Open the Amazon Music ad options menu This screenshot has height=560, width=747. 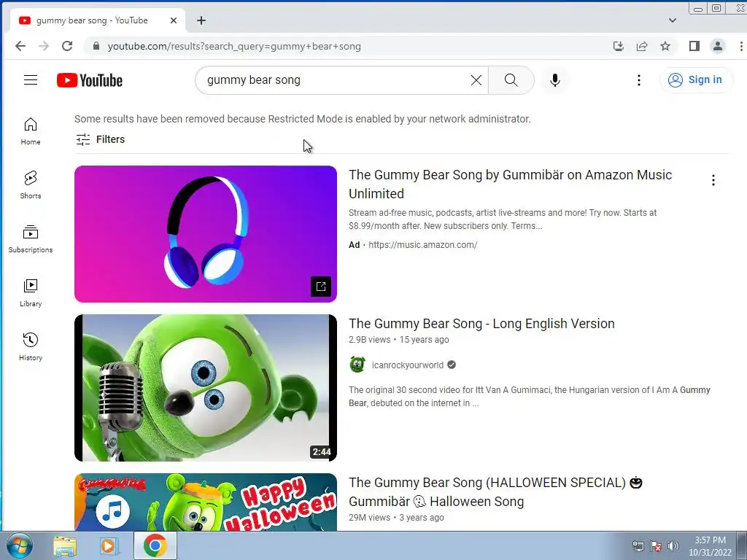pos(713,180)
